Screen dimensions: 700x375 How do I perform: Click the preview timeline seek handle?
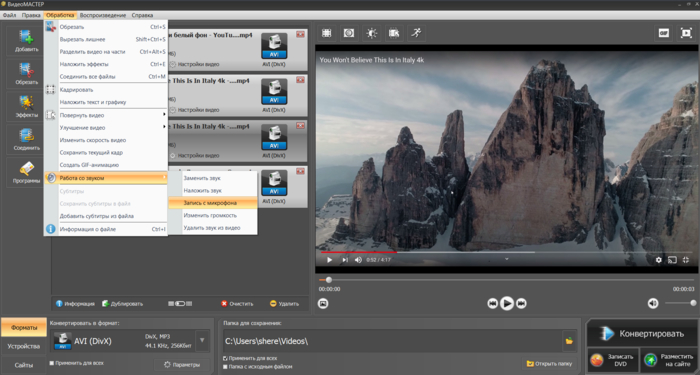click(x=329, y=280)
